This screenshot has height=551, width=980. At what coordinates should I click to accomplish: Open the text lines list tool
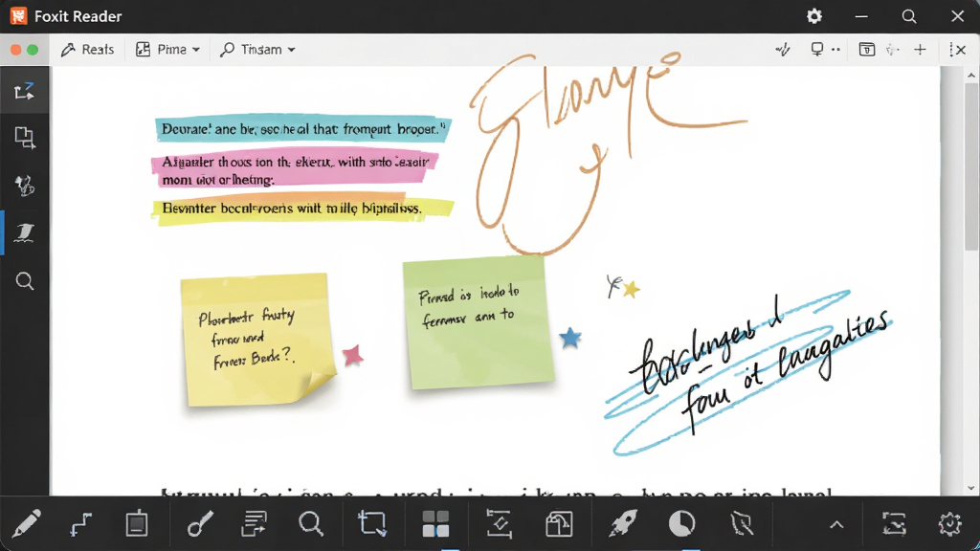[x=254, y=523]
